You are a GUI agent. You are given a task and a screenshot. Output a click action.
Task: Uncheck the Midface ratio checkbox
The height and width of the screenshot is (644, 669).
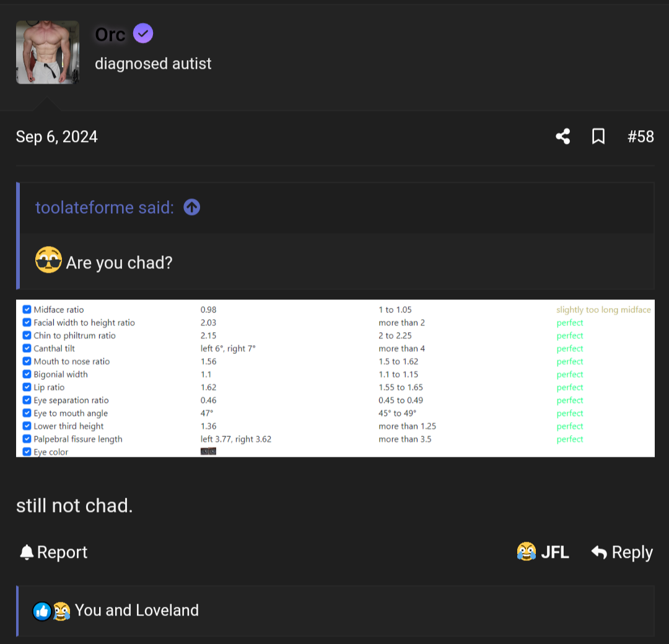pos(27,309)
